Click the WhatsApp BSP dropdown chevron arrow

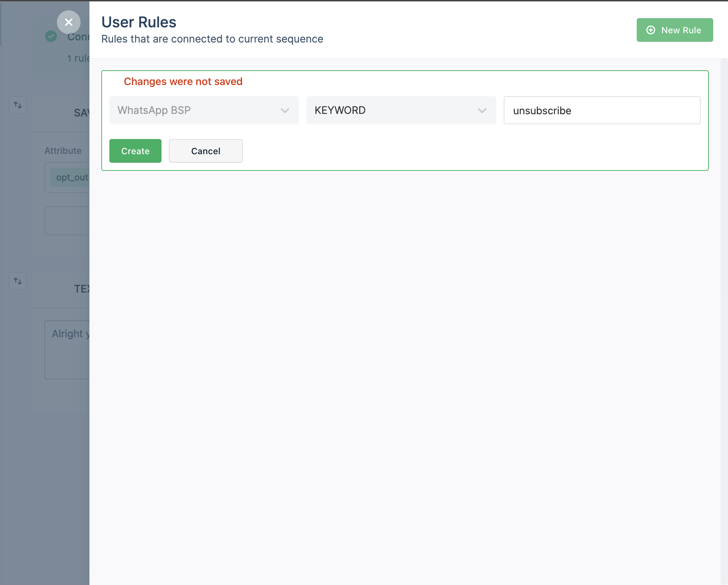285,111
